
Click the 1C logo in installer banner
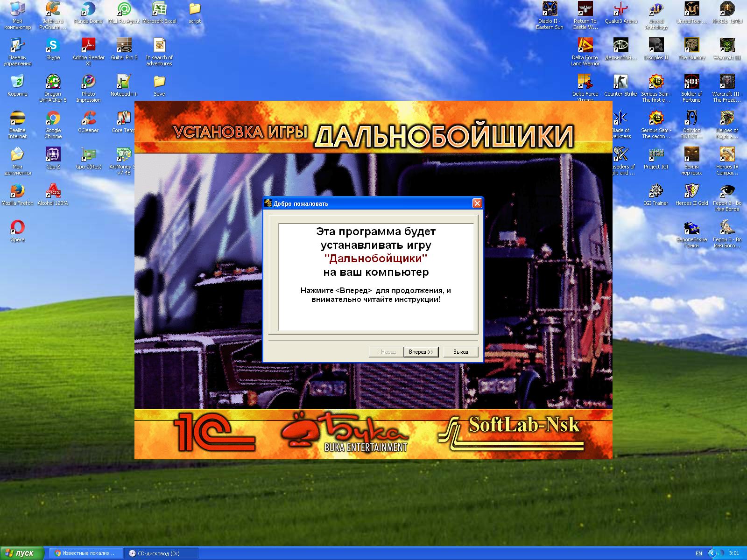pos(215,432)
